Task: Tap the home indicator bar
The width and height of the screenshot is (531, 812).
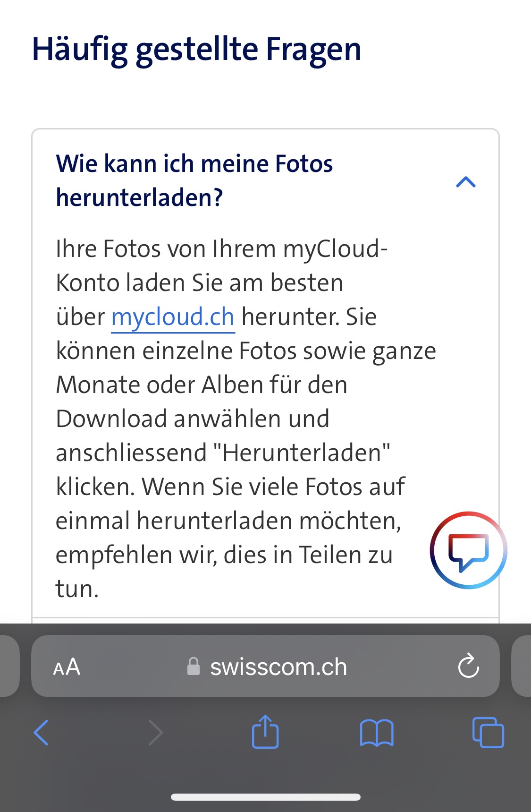Action: pos(265,797)
